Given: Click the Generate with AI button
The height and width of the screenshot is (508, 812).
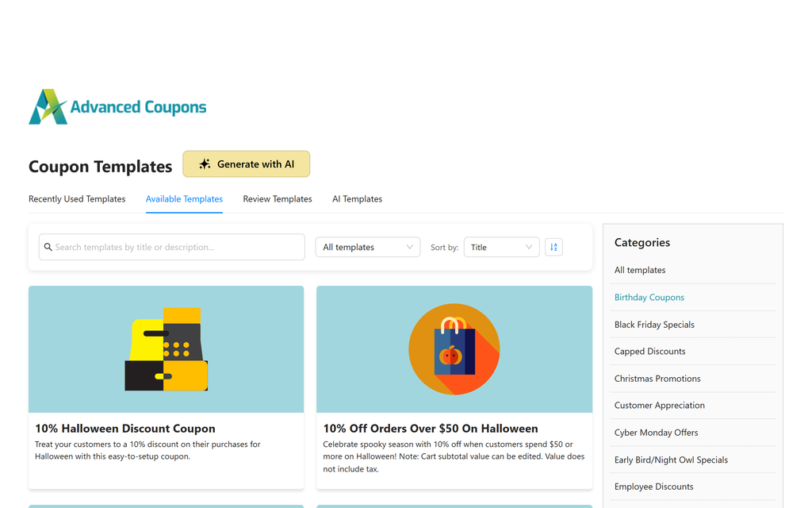Looking at the screenshot, I should point(247,164).
